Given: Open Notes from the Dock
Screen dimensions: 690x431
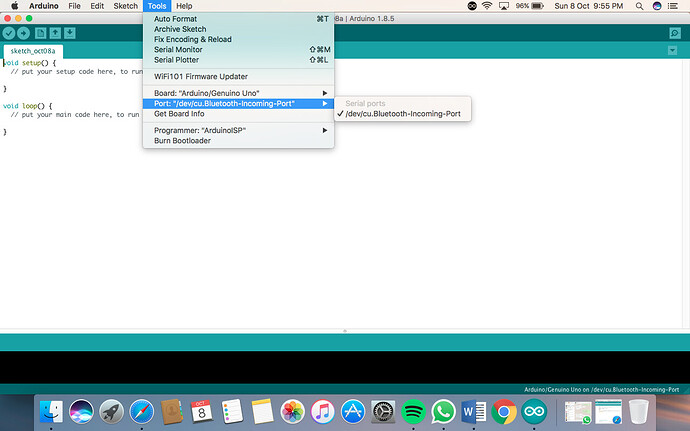Looking at the screenshot, I should pyautogui.click(x=262, y=412).
